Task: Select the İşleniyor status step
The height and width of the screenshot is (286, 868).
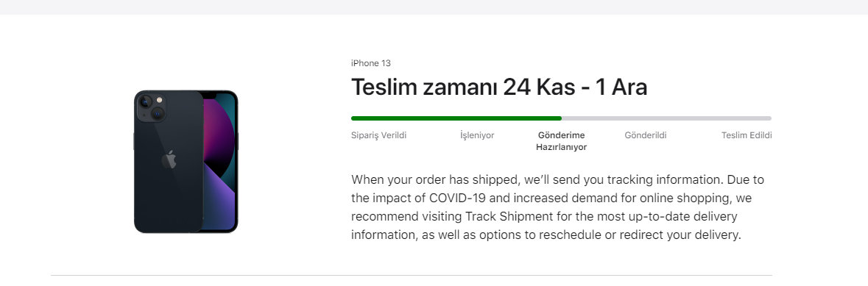Action: (477, 135)
